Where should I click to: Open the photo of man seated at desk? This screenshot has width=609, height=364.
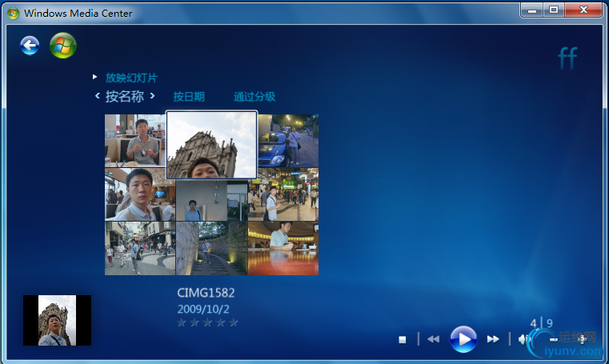tap(135, 141)
